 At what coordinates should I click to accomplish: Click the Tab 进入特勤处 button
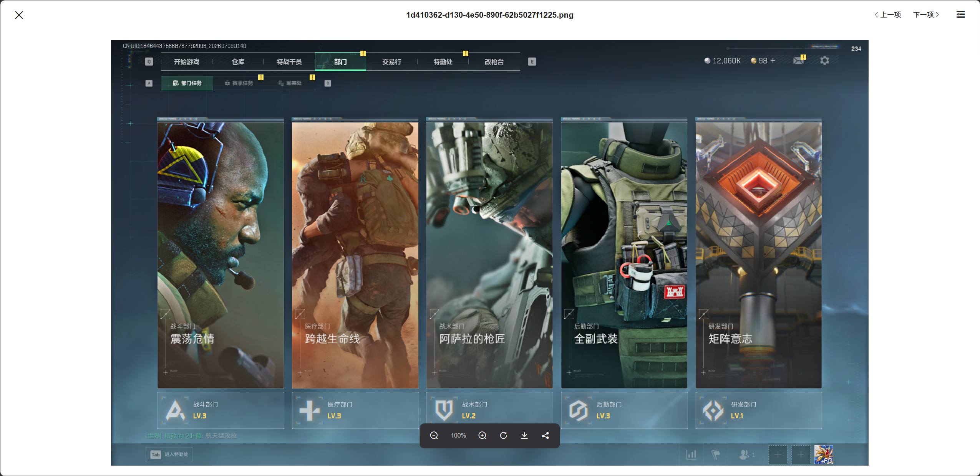point(169,455)
